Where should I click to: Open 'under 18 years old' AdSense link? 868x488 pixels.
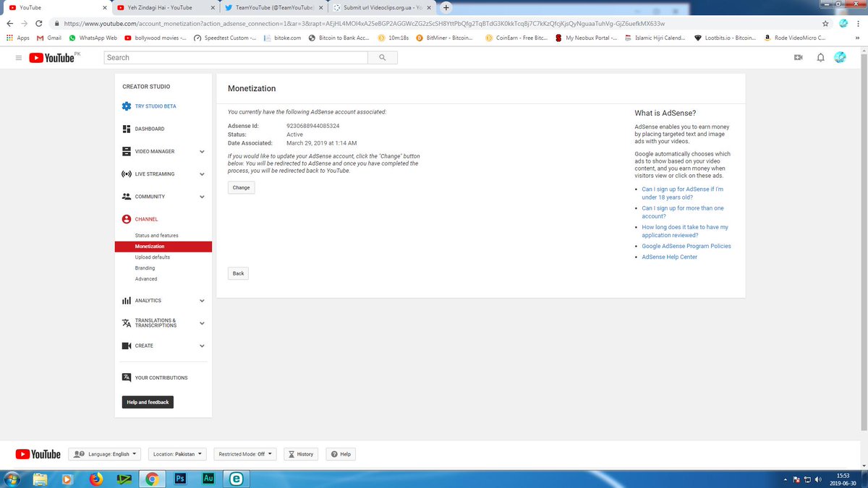tap(683, 193)
